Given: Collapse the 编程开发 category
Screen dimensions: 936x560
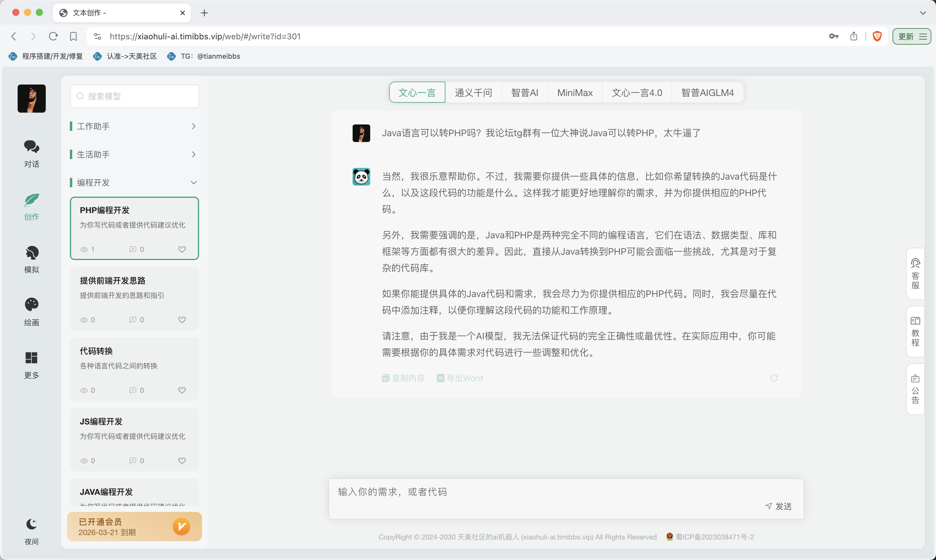Looking at the screenshot, I should pyautogui.click(x=134, y=183).
